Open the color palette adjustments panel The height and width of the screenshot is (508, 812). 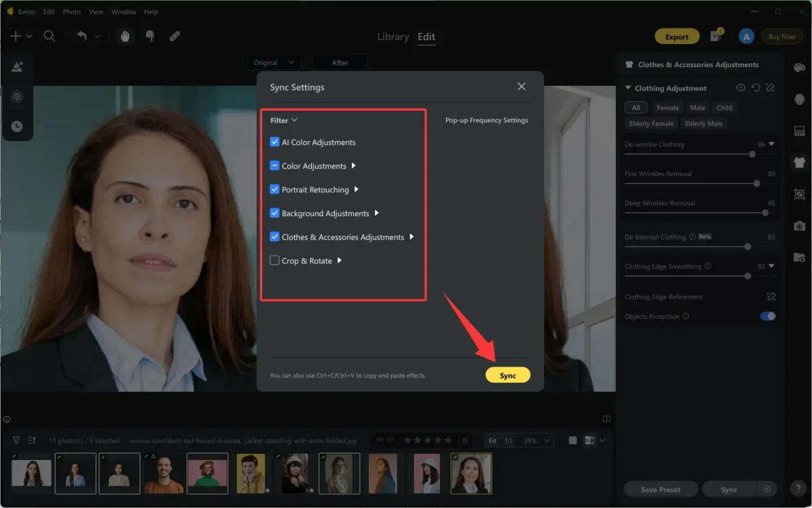click(x=799, y=66)
